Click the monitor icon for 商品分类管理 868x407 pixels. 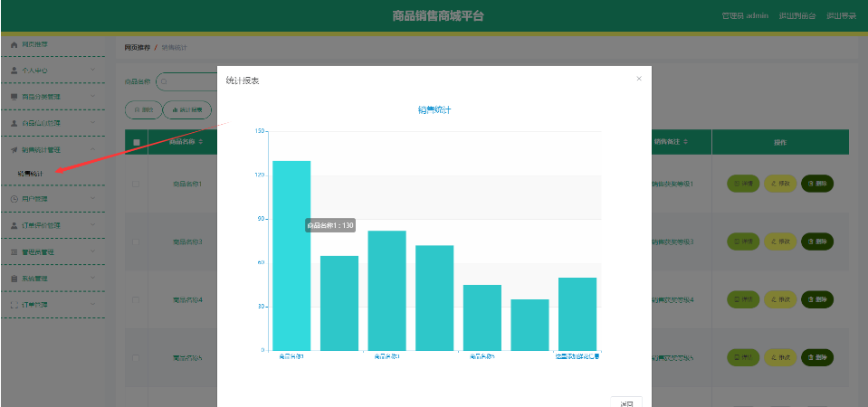coord(14,97)
